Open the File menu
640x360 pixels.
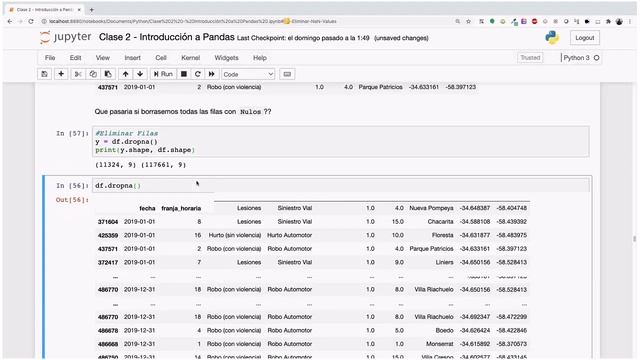(50, 58)
